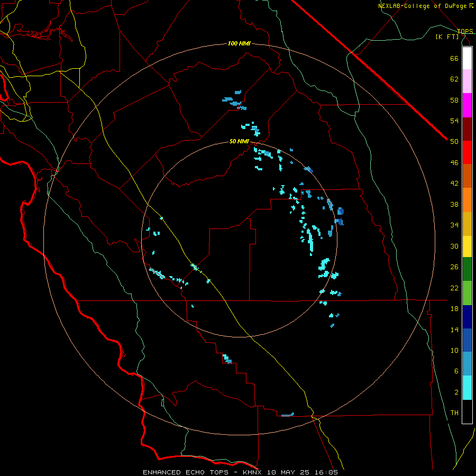476x476 pixels.
Task: Click the "50 NMI" range ring label
Action: (x=239, y=141)
